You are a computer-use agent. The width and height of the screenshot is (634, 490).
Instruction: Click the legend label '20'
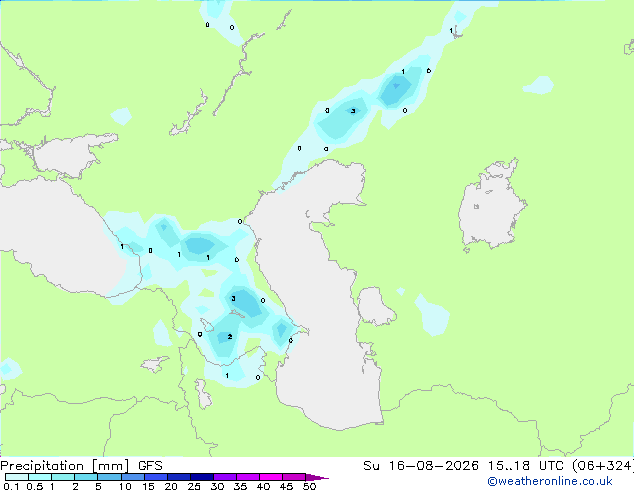[171, 486]
